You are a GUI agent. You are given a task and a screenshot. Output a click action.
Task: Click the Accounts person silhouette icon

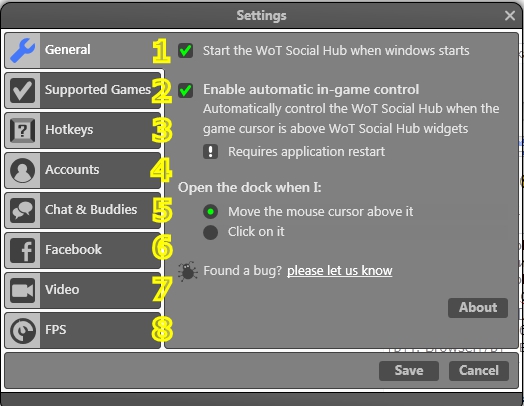(22, 170)
